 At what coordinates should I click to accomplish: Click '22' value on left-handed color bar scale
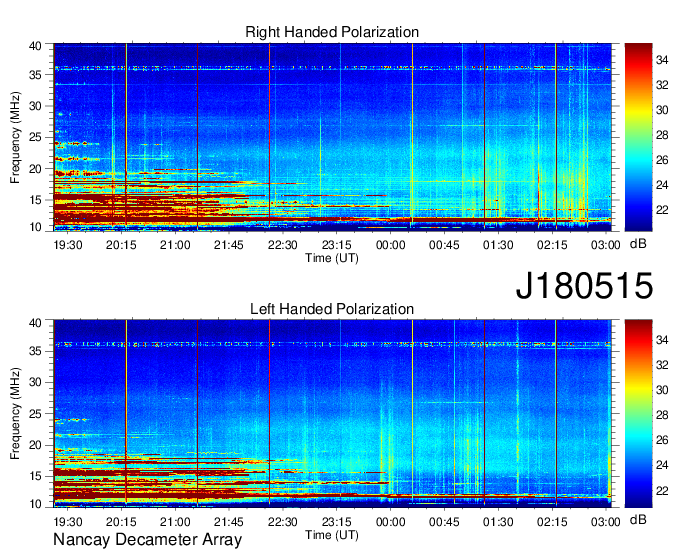point(662,490)
